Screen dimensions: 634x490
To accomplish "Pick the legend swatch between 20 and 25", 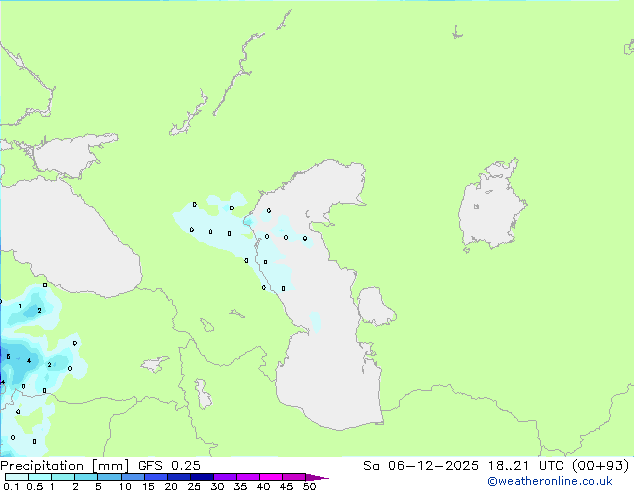I will 178,477.
